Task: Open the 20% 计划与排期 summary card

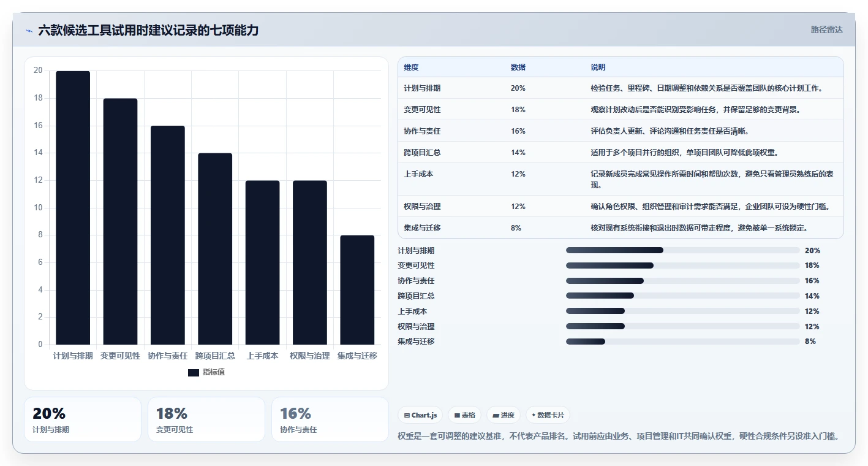Action: tap(83, 419)
